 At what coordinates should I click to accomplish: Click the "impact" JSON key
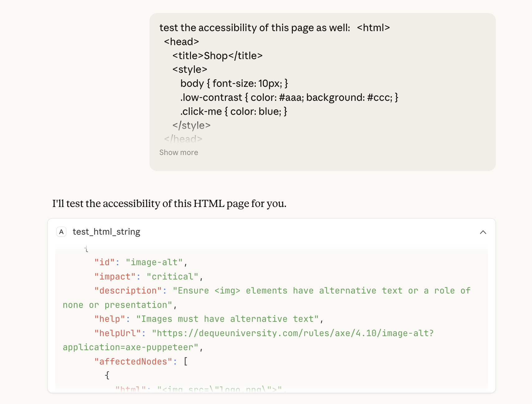click(115, 276)
